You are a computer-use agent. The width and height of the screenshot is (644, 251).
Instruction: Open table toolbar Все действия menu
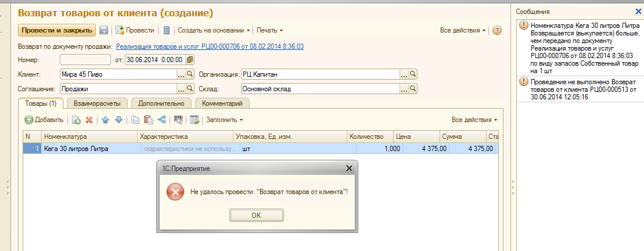pos(475,120)
